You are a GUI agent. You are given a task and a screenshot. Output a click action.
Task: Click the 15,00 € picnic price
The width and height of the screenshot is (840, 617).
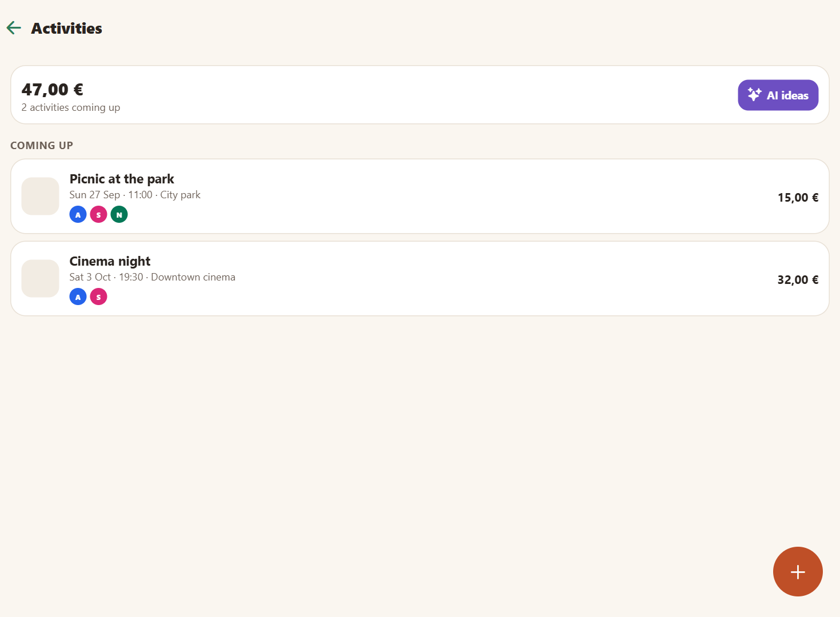point(798,198)
